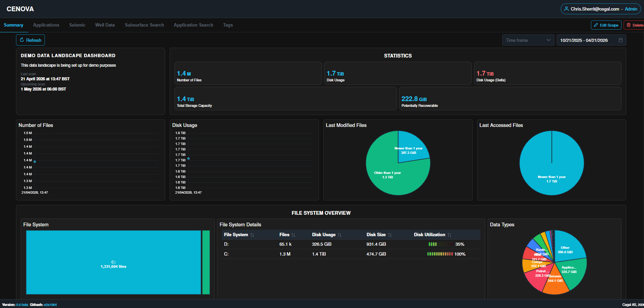644x308 pixels.
Task: Select the Potentially Recoverable 222.8 GiB card
Action: (510, 99)
